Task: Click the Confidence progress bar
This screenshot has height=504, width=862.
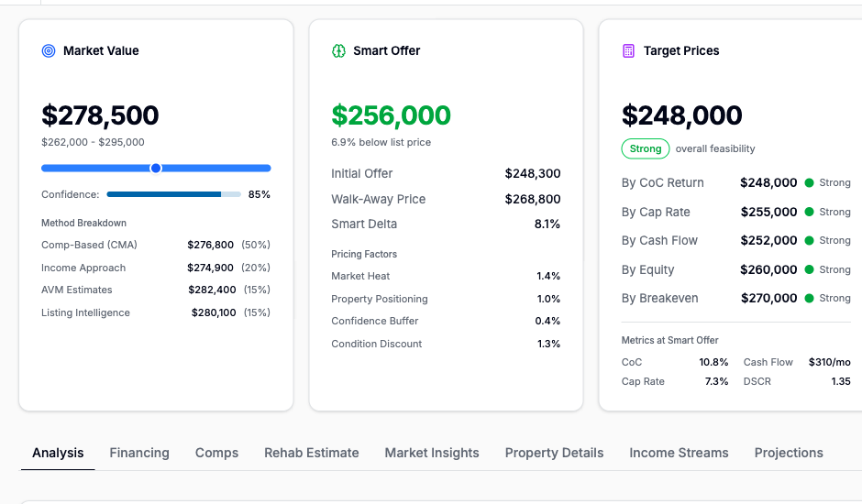Action: (173, 194)
